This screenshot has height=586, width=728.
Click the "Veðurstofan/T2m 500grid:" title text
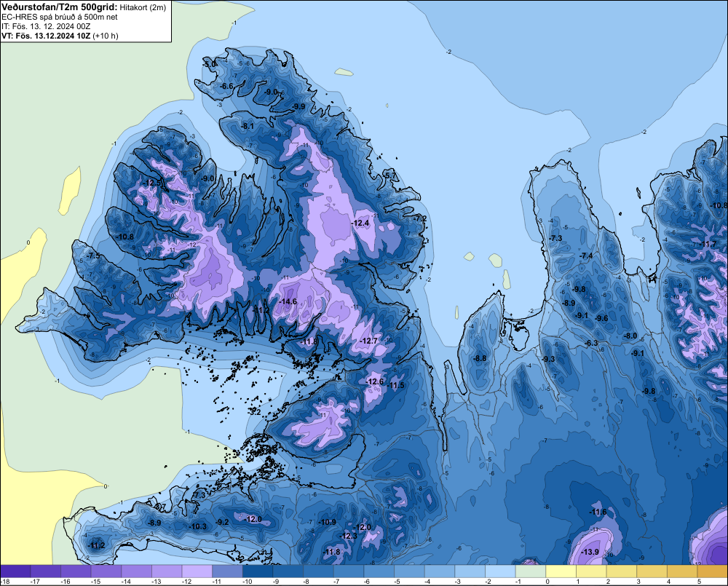pos(59,7)
